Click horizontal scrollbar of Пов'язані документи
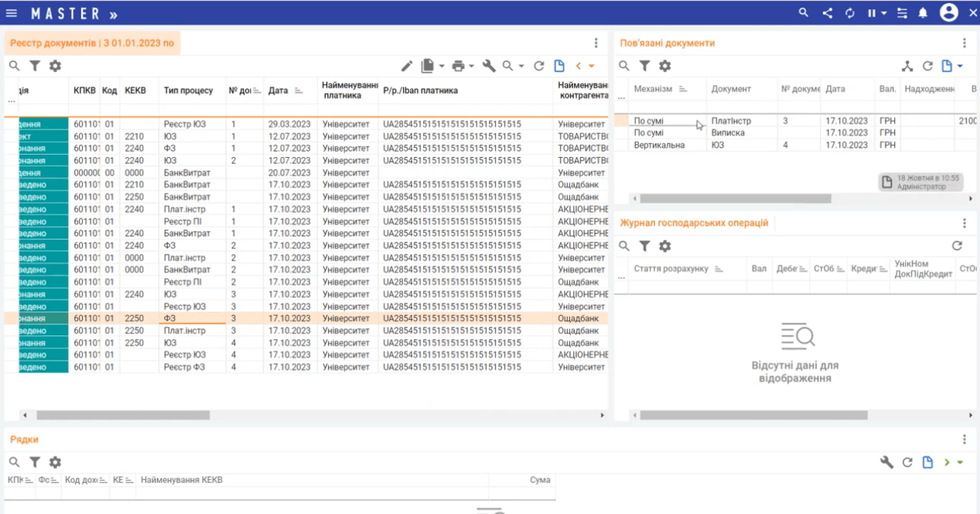980x514 pixels. pyautogui.click(x=736, y=199)
